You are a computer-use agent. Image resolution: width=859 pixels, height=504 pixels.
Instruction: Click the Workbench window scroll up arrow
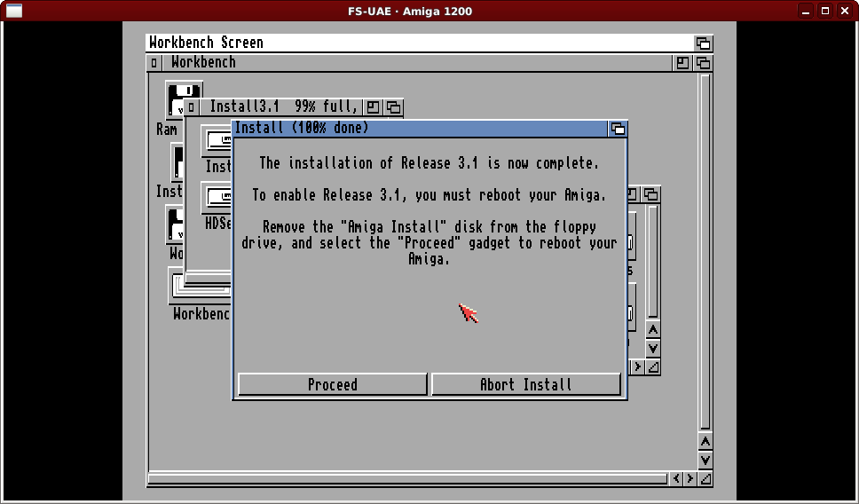705,442
